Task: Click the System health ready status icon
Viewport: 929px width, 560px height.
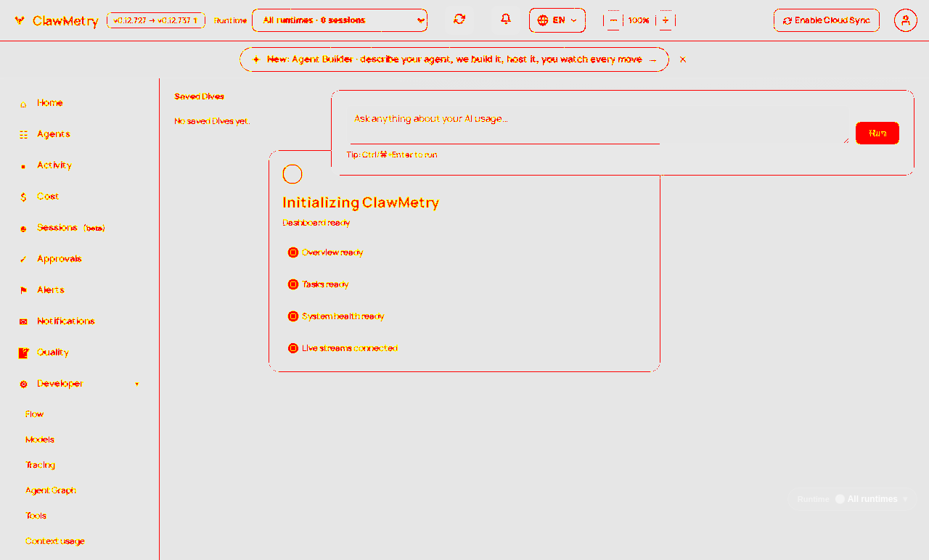Action: pos(293,316)
